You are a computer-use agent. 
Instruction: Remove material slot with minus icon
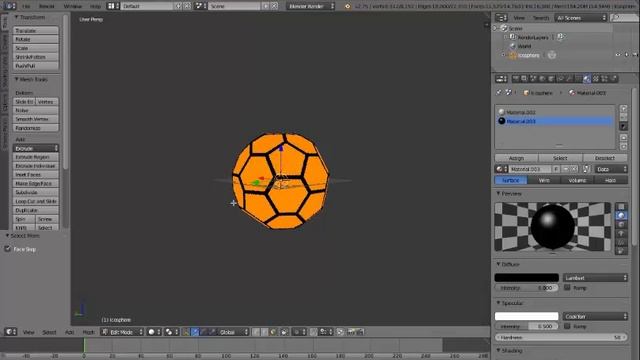[x=623, y=117]
